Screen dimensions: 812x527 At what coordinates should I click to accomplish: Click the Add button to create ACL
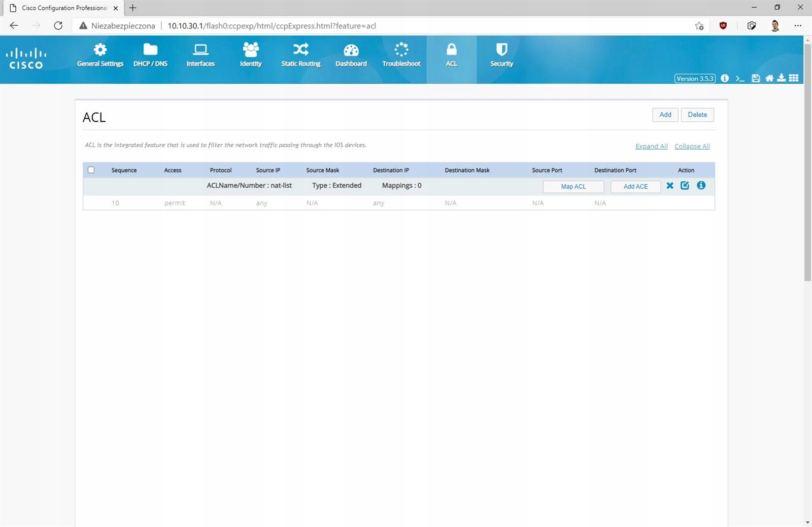[665, 115]
